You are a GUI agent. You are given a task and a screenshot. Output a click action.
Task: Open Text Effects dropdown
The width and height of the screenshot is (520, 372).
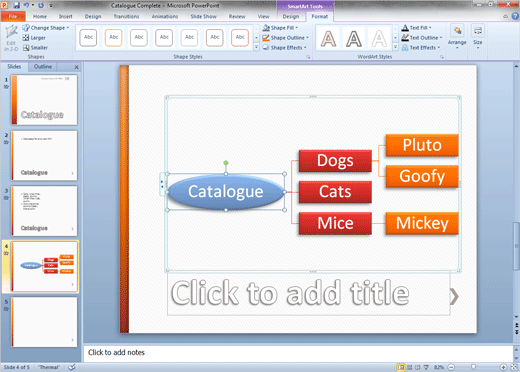click(x=421, y=48)
